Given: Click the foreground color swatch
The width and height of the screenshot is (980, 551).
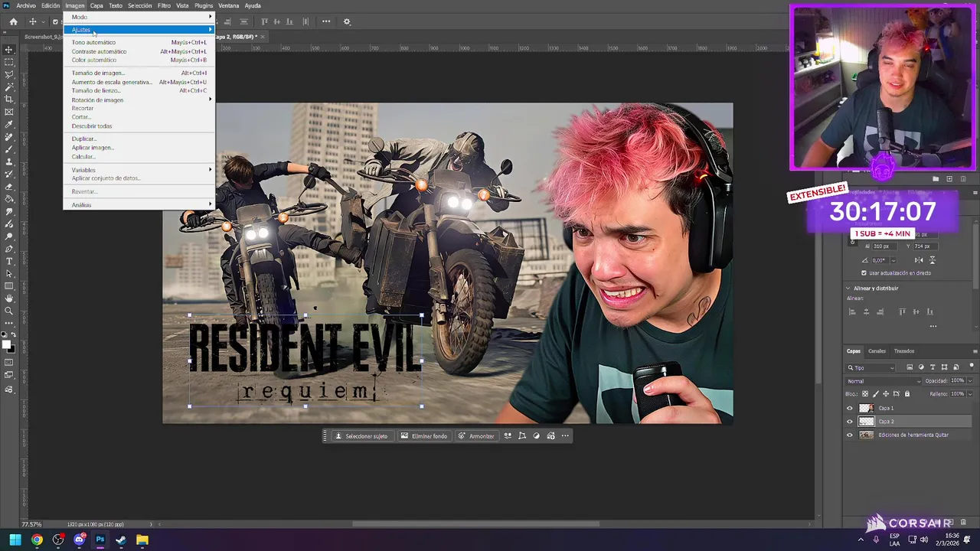Looking at the screenshot, I should pyautogui.click(x=7, y=345).
